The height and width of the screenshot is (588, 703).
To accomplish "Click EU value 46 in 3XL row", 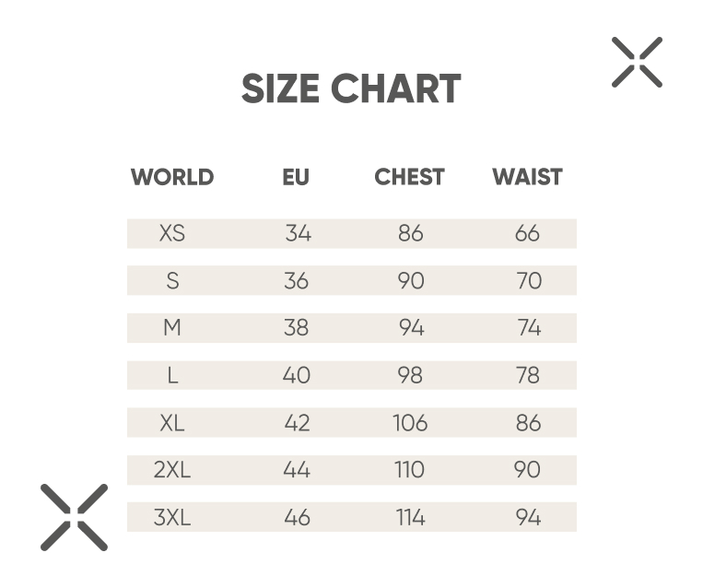I will coord(297,517).
